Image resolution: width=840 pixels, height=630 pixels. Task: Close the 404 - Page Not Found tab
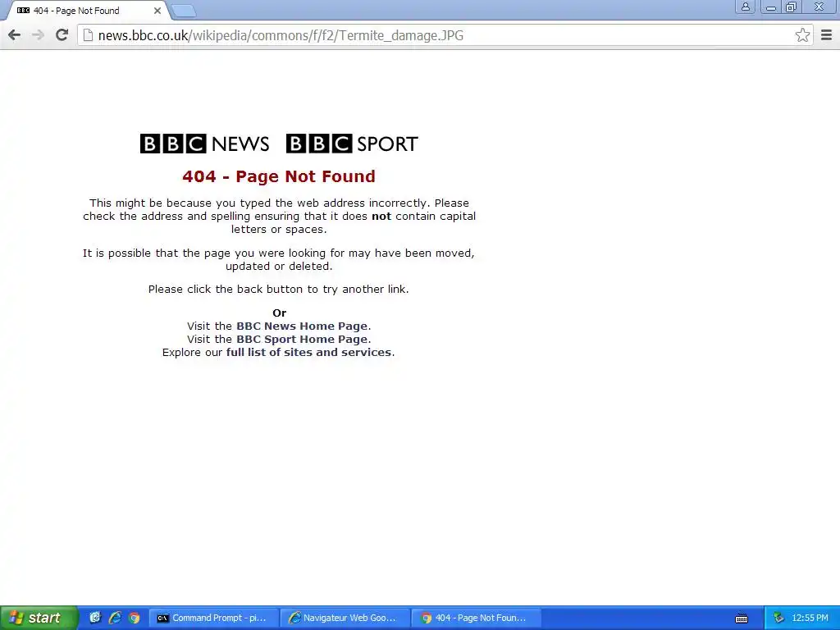pos(157,11)
